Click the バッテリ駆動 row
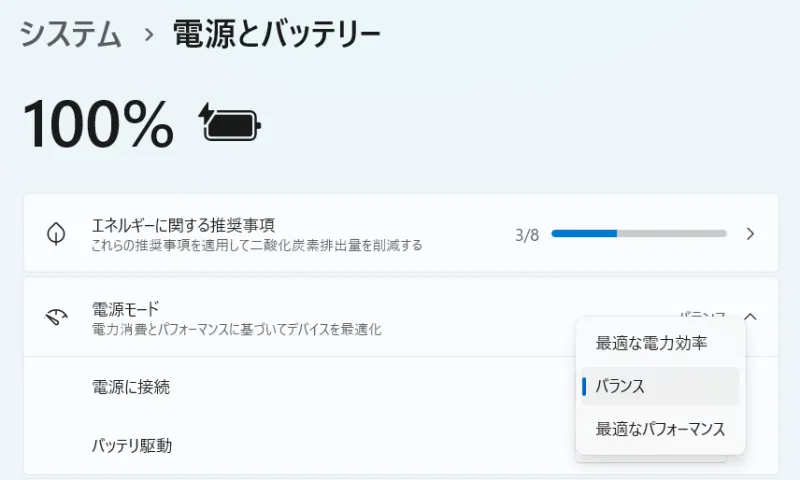 132,445
